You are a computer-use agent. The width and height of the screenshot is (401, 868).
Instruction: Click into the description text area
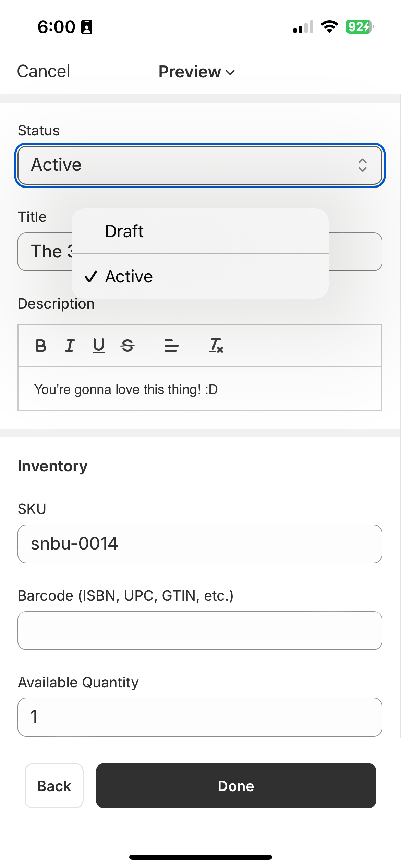click(x=200, y=389)
